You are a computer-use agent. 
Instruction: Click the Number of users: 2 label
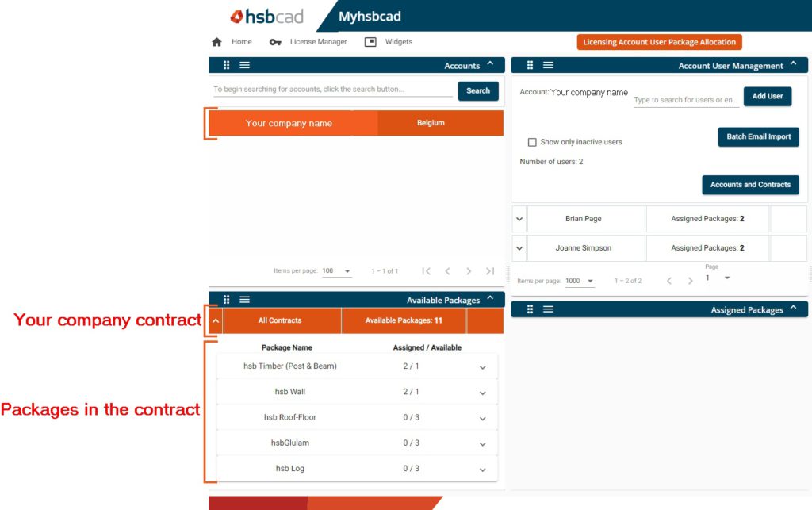552,162
